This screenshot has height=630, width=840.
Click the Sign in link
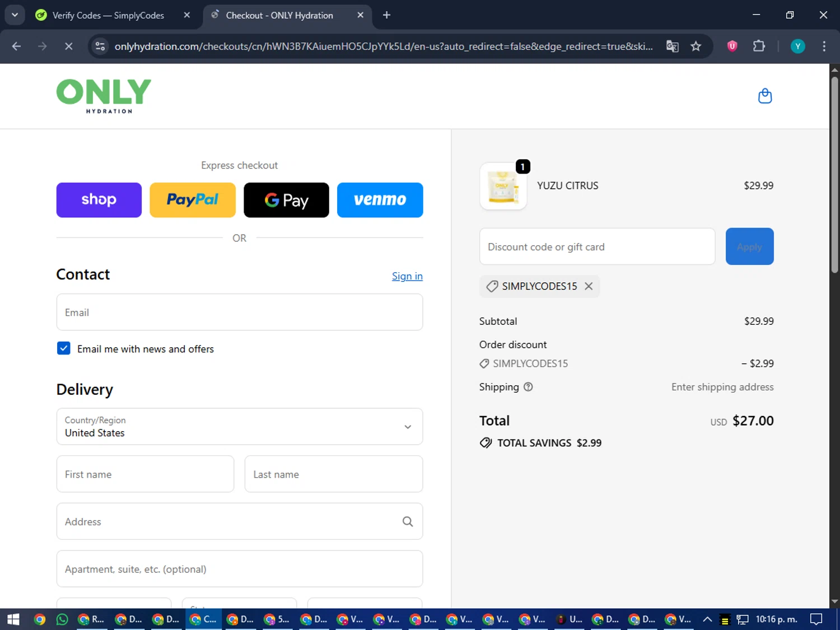[x=407, y=276]
